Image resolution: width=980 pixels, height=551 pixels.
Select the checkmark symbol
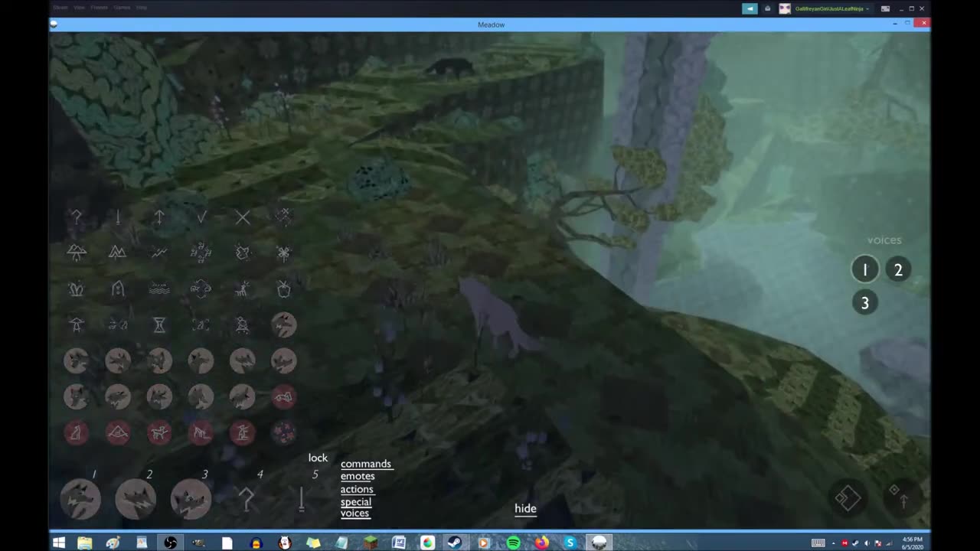tap(201, 217)
